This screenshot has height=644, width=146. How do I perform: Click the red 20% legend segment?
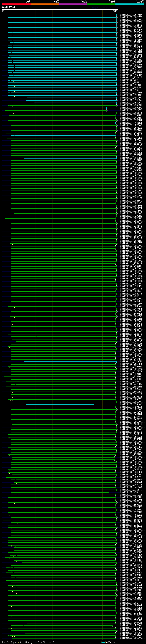click(x=16, y=4)
